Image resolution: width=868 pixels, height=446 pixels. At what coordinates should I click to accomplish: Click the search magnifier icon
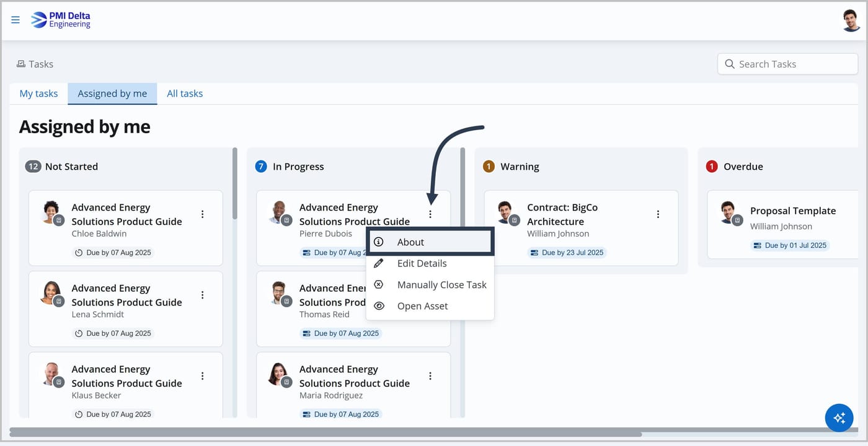729,64
